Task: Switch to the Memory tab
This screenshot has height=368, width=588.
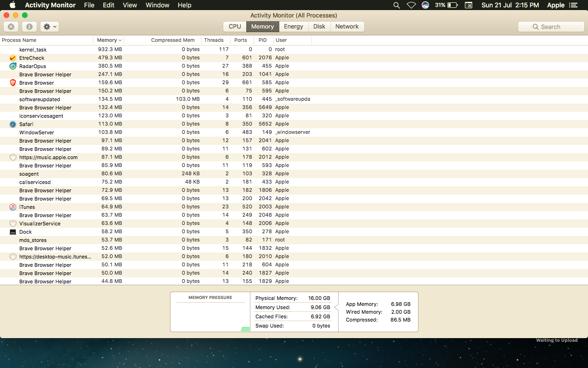Action: coord(262,27)
